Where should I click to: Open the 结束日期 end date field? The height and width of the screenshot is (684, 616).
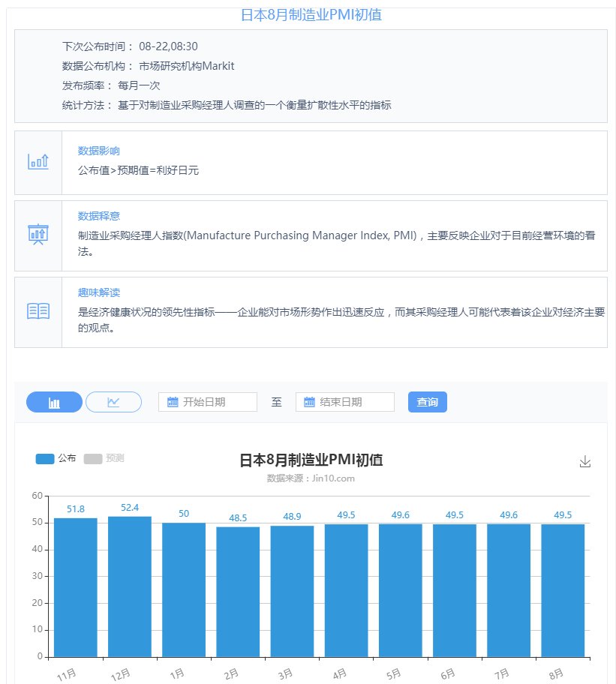tap(344, 402)
